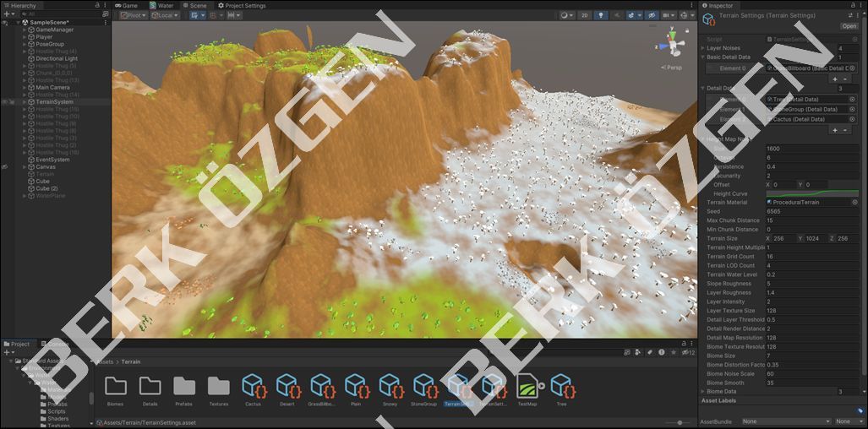Image resolution: width=868 pixels, height=429 pixels.
Task: Open the AssetBundle dropdown
Action: pyautogui.click(x=785, y=421)
